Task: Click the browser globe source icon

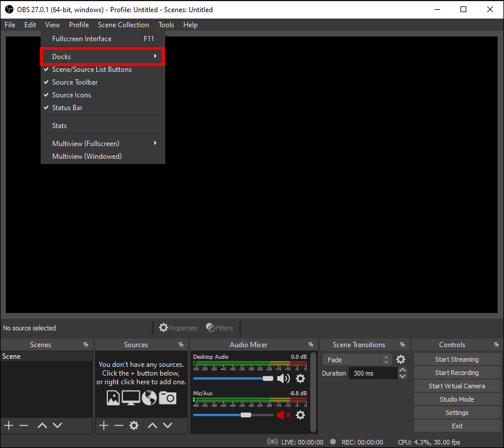Action: (149, 398)
